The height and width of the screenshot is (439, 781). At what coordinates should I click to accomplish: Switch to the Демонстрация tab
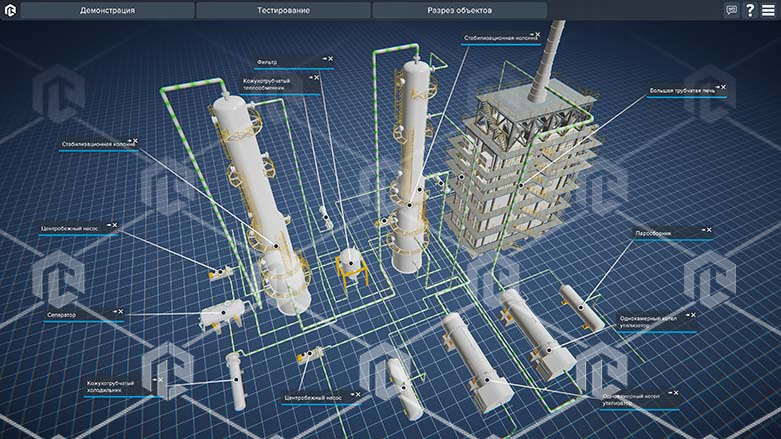107,10
